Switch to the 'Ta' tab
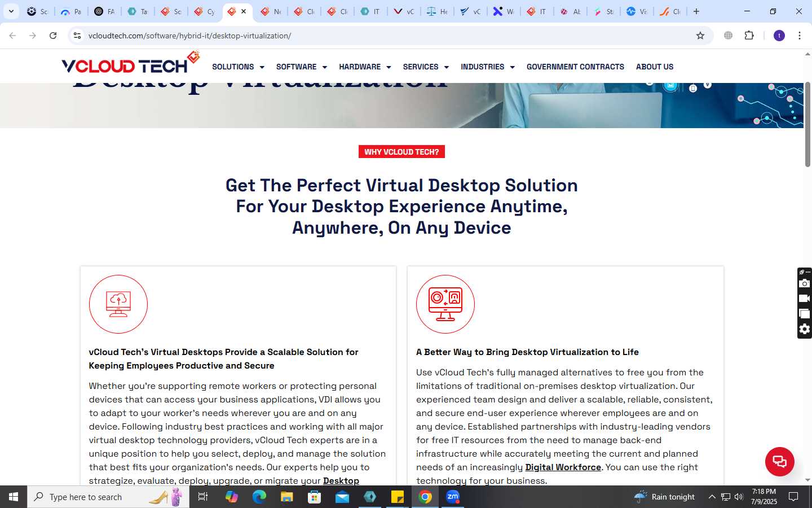Viewport: 812px width, 508px height. point(138,11)
